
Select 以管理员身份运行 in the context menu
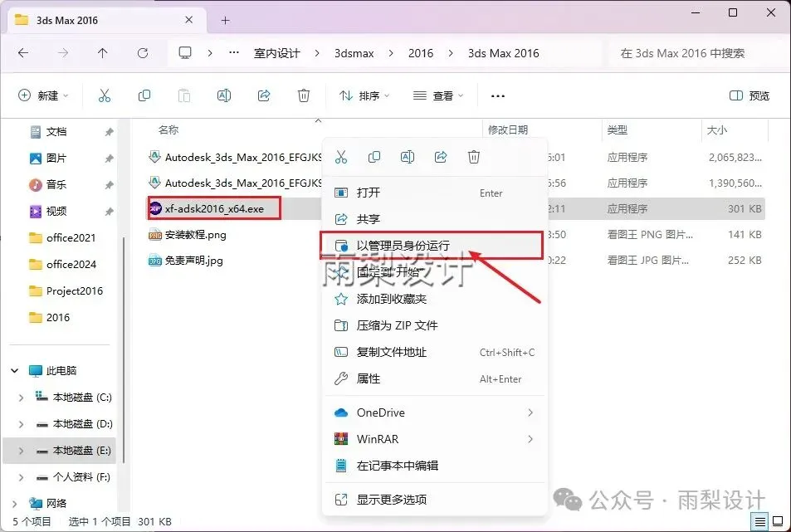[434, 246]
